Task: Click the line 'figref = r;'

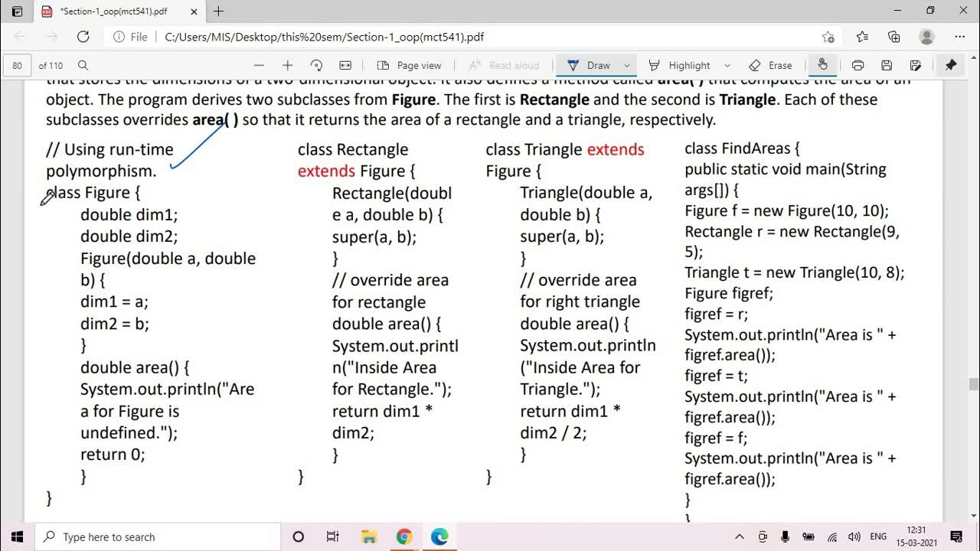Action: (x=716, y=314)
